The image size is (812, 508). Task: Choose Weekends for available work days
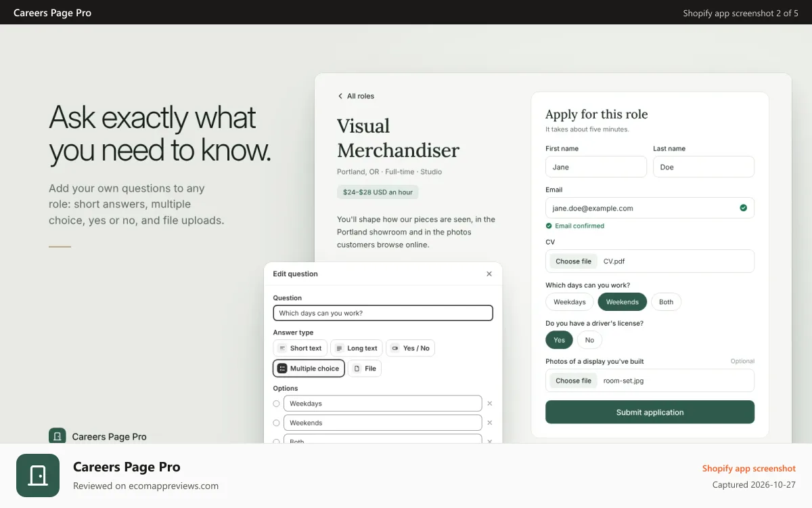pyautogui.click(x=623, y=302)
